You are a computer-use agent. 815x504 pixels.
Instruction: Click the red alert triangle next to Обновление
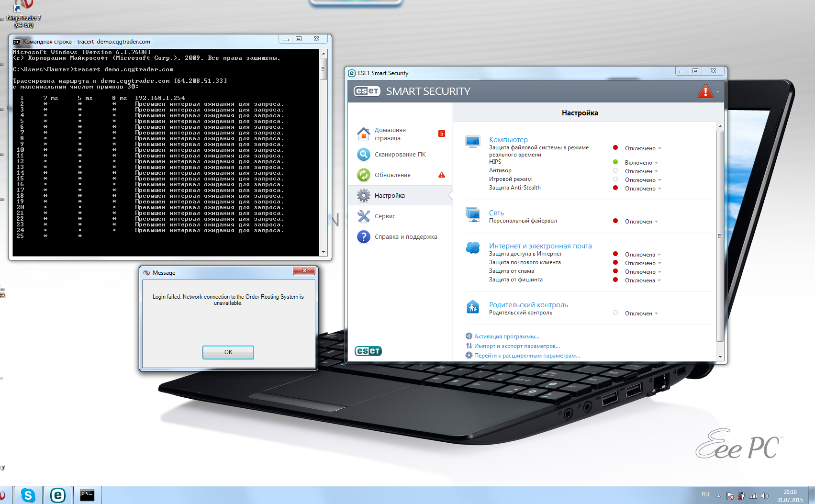pos(442,175)
